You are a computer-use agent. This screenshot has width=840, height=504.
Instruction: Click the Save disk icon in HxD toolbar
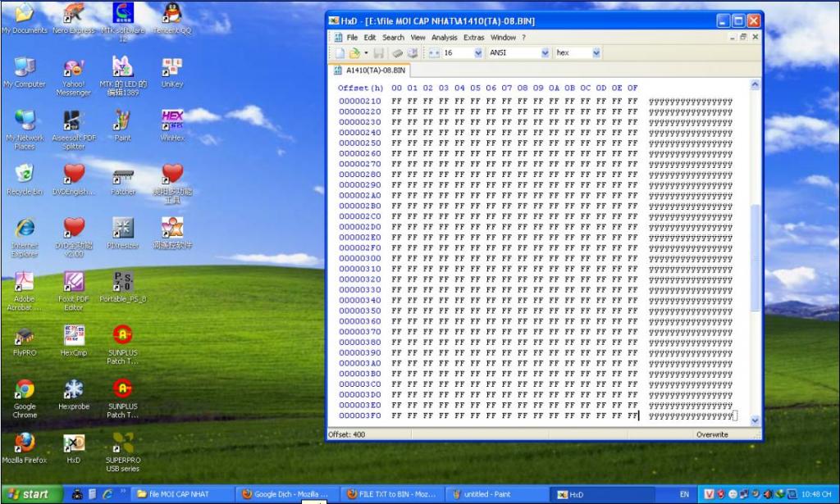(x=379, y=53)
